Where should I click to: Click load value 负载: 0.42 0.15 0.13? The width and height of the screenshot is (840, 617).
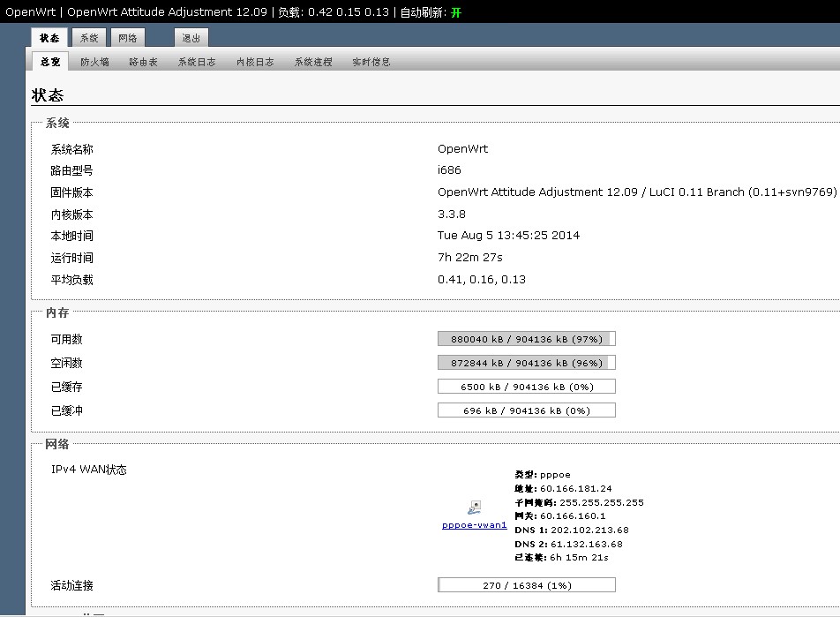point(334,11)
